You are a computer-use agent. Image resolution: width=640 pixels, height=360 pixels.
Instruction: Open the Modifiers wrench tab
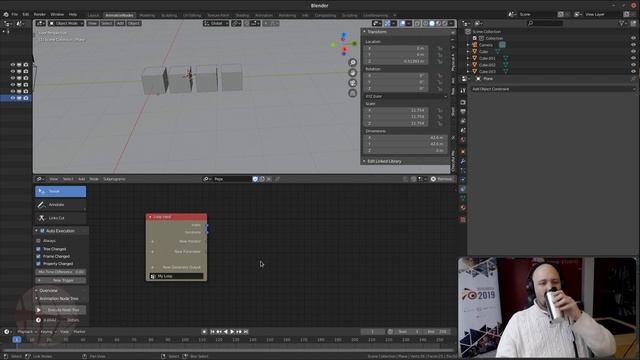[463, 162]
